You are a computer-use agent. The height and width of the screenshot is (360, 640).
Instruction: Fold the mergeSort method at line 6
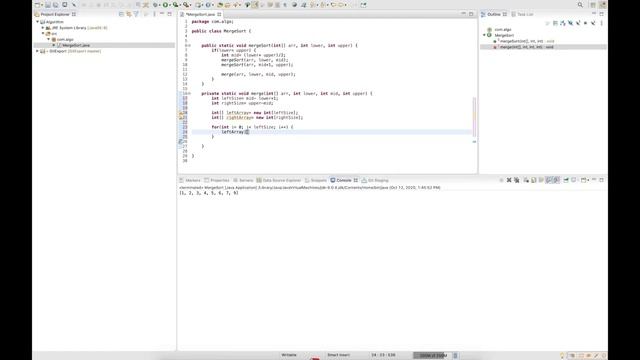(x=189, y=45)
